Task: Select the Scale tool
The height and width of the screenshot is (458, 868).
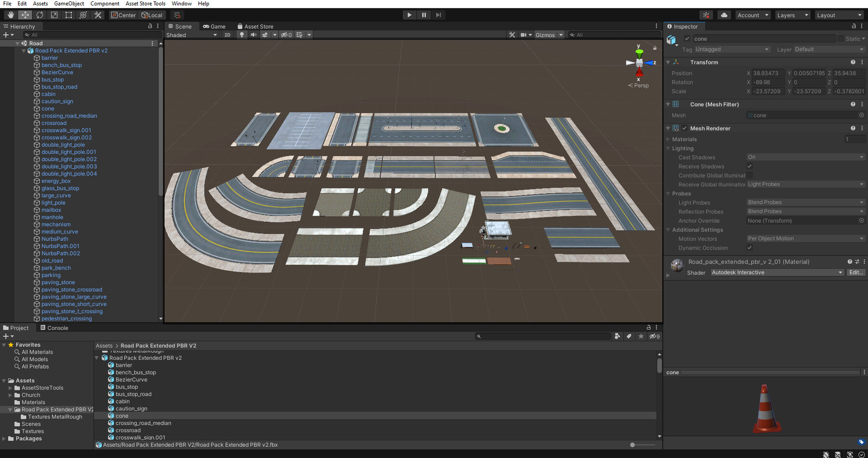Action: pyautogui.click(x=54, y=15)
